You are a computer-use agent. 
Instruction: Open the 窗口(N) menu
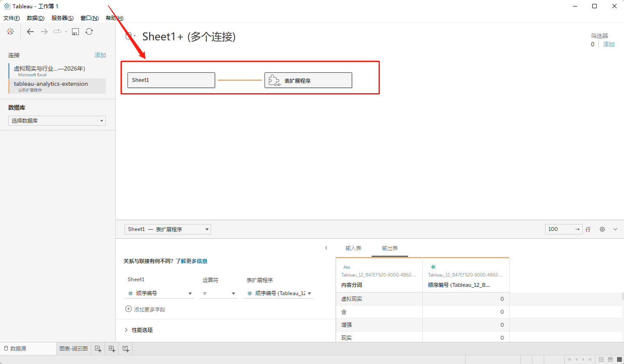pyautogui.click(x=90, y=18)
